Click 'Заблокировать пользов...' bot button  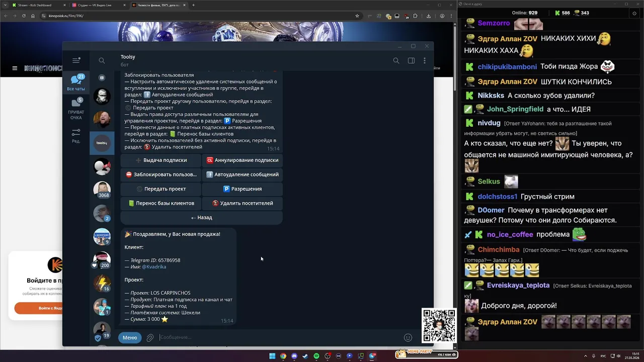point(161,174)
